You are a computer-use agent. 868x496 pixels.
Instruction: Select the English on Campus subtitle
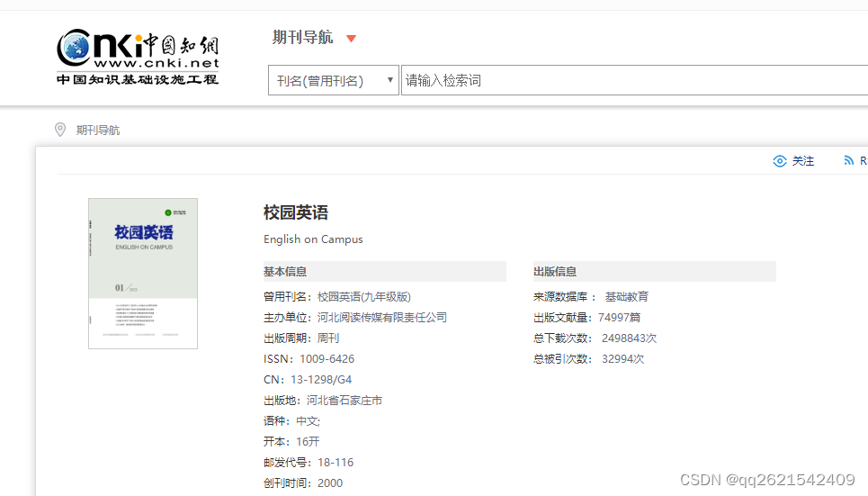pyautogui.click(x=313, y=239)
